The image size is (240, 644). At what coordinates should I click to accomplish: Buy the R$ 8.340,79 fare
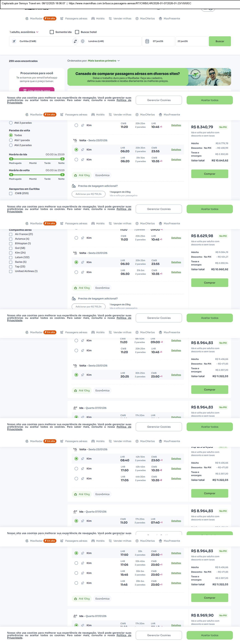coord(210,174)
